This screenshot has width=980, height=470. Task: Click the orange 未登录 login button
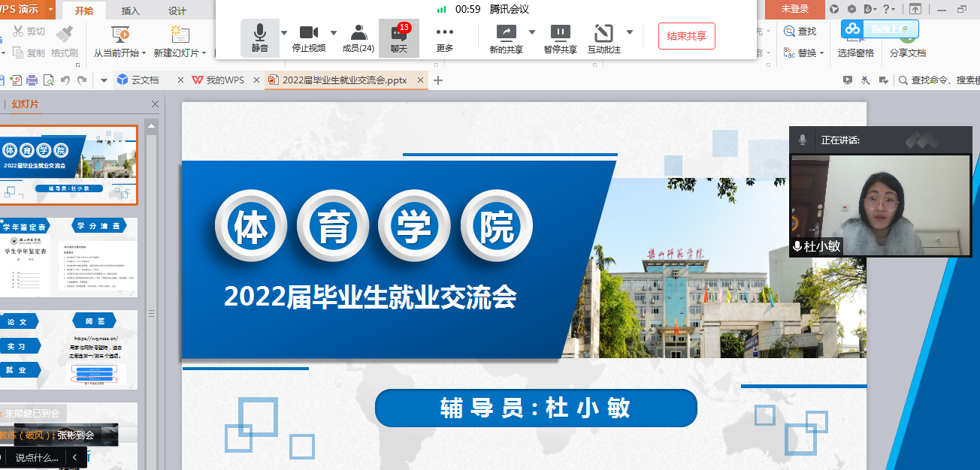coord(794,9)
